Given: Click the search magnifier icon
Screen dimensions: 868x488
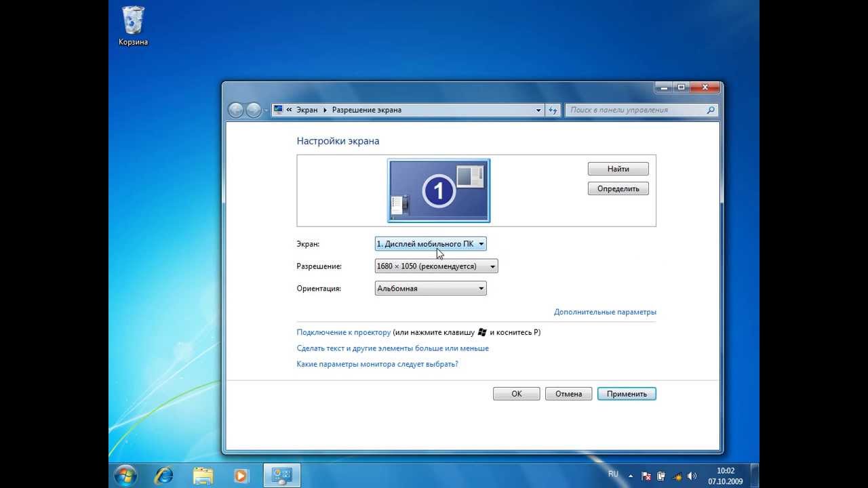Looking at the screenshot, I should click(x=711, y=110).
